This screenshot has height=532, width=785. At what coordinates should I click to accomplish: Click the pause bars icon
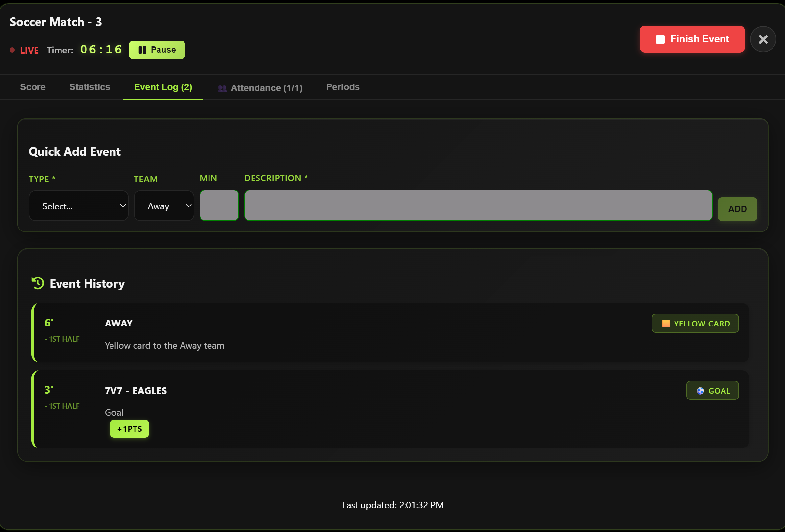click(x=142, y=50)
